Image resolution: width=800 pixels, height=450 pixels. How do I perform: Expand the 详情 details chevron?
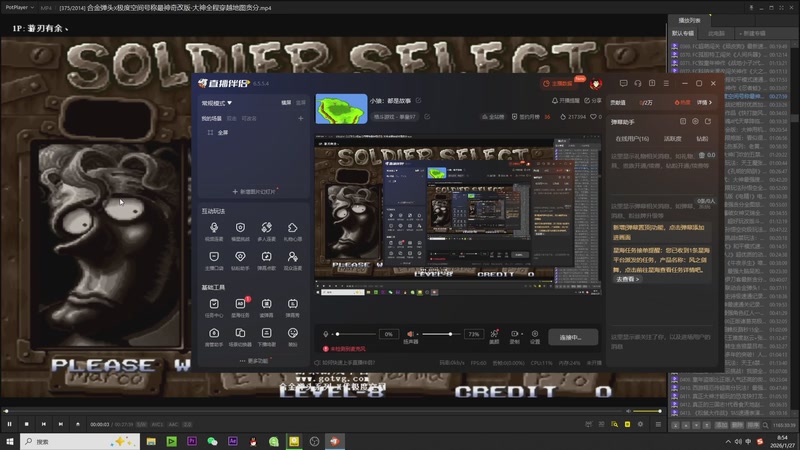pyautogui.click(x=705, y=103)
